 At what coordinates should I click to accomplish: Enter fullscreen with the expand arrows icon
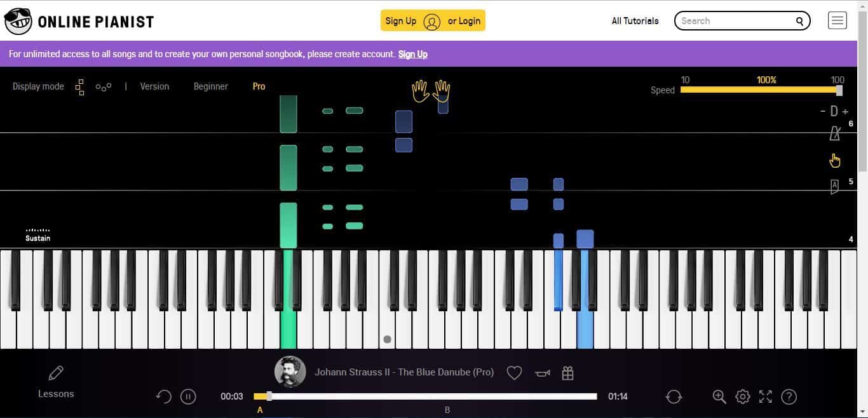[766, 397]
